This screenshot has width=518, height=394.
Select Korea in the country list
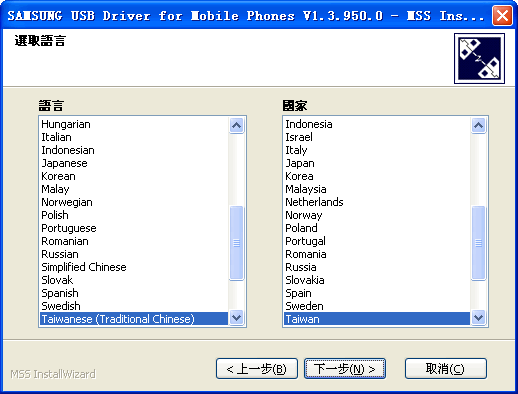tap(377, 176)
